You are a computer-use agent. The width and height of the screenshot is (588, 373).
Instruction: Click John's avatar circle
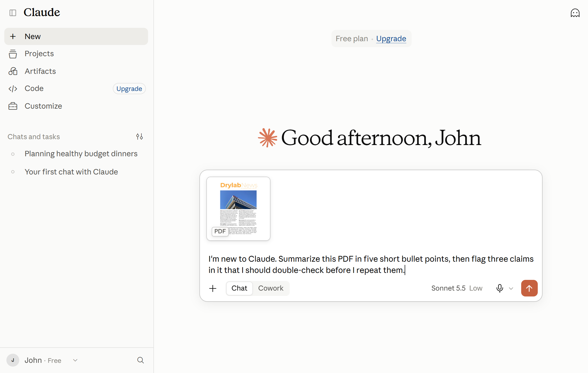pos(13,360)
